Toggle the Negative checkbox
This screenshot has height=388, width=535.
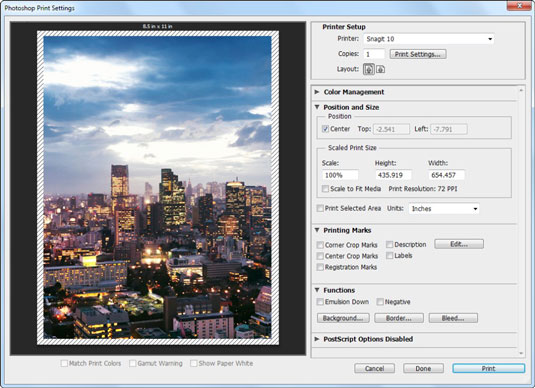[380, 302]
